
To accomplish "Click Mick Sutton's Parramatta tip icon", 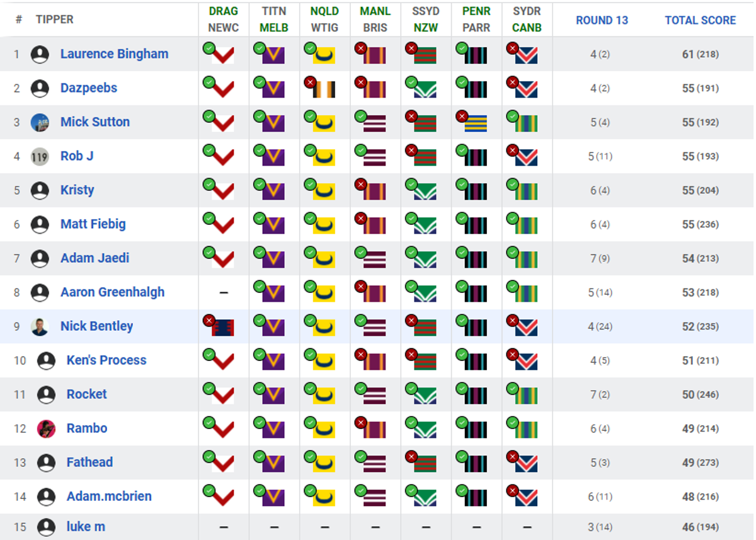I will coord(472,121).
